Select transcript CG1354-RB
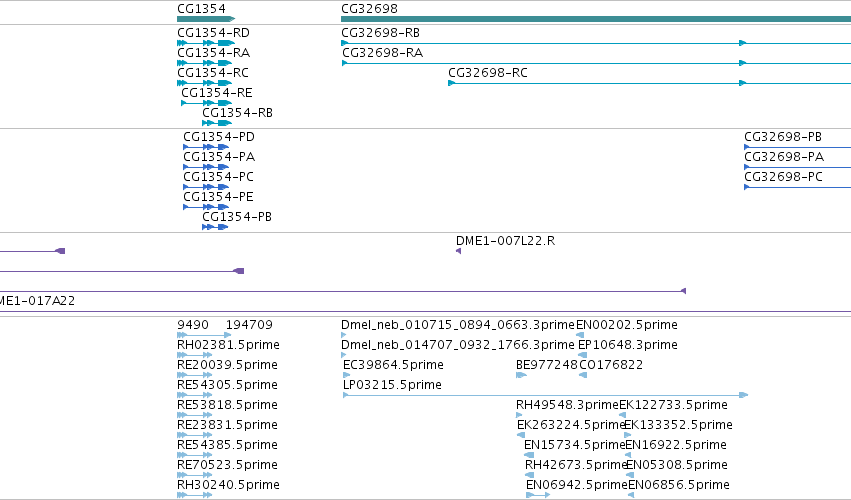Viewport: 851px width, 500px height. point(237,113)
